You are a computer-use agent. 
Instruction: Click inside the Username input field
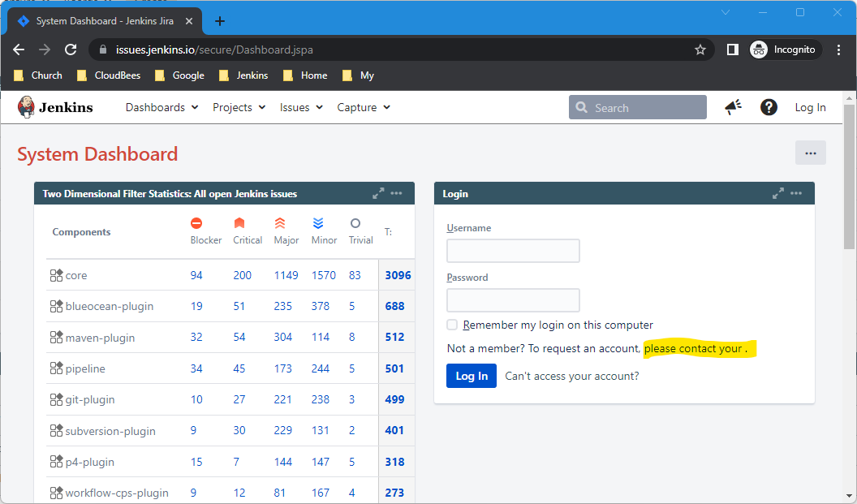[513, 250]
